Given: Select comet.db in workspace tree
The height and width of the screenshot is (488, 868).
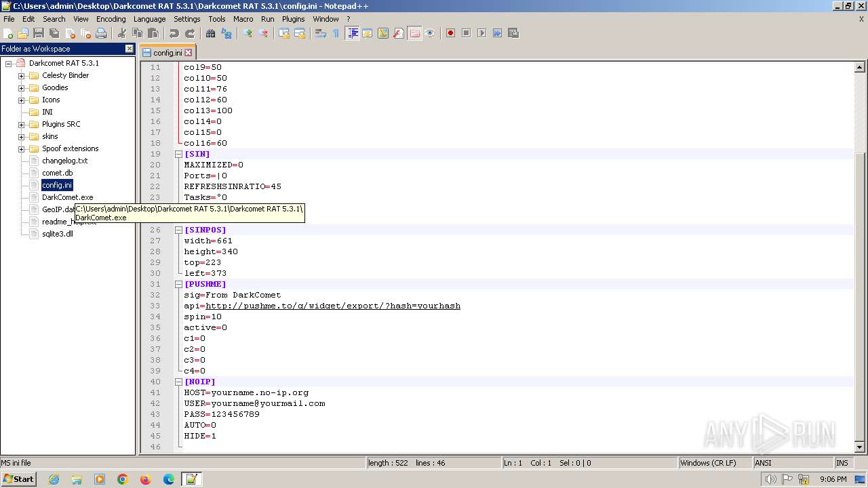Looking at the screenshot, I should coord(57,173).
